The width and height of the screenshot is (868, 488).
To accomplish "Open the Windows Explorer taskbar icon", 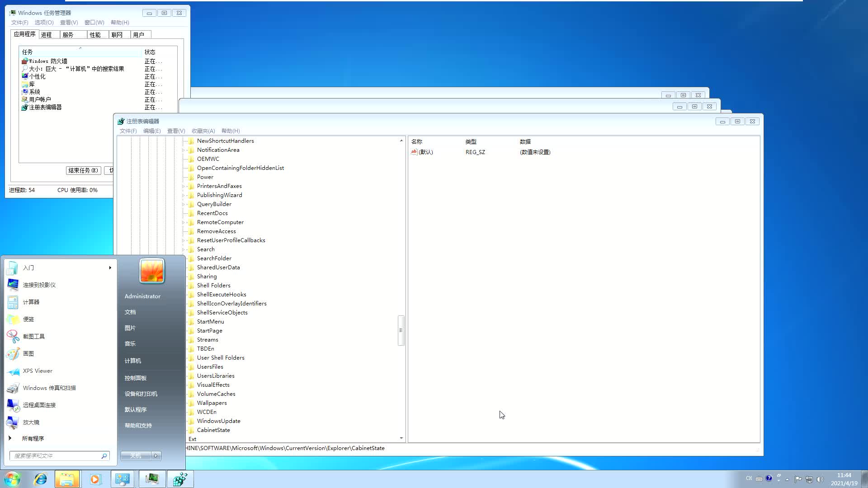I will (x=67, y=479).
